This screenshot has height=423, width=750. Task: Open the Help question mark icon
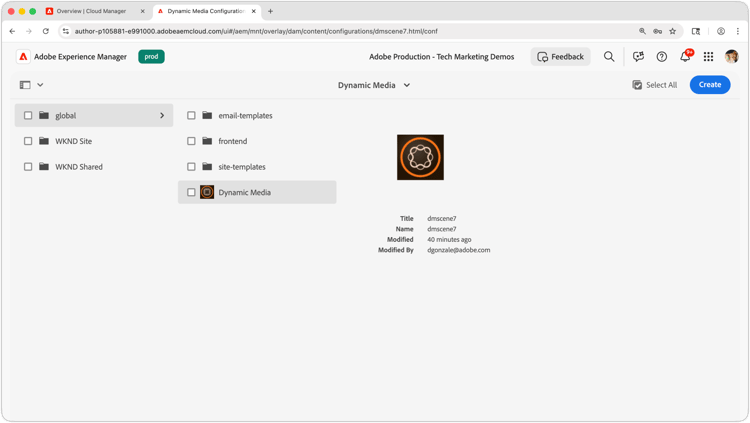pos(662,56)
